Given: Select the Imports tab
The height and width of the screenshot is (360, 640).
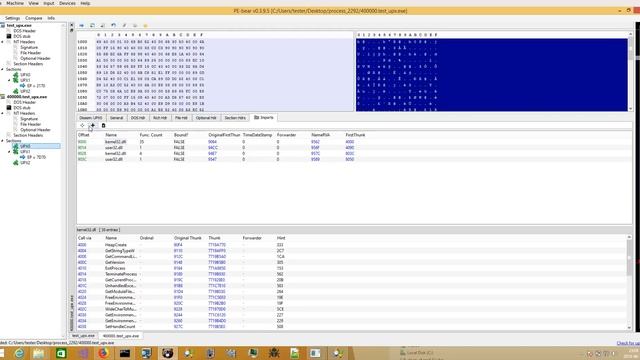Looking at the screenshot, I should (x=264, y=118).
